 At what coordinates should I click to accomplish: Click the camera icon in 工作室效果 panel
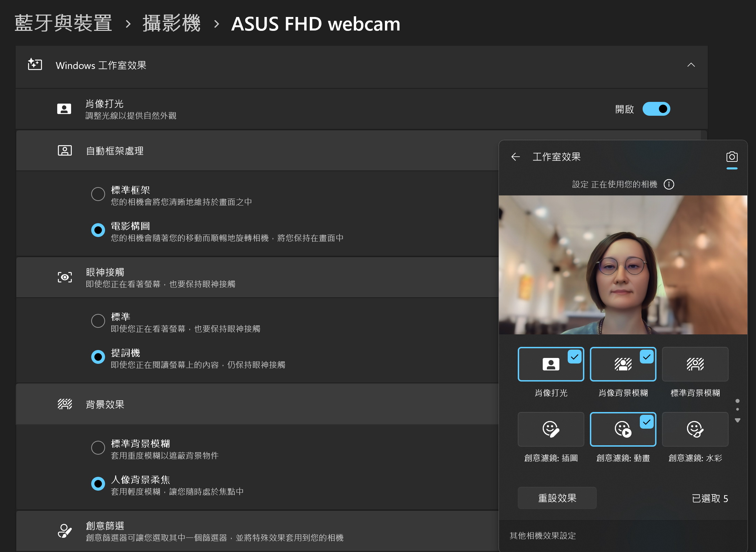[732, 157]
